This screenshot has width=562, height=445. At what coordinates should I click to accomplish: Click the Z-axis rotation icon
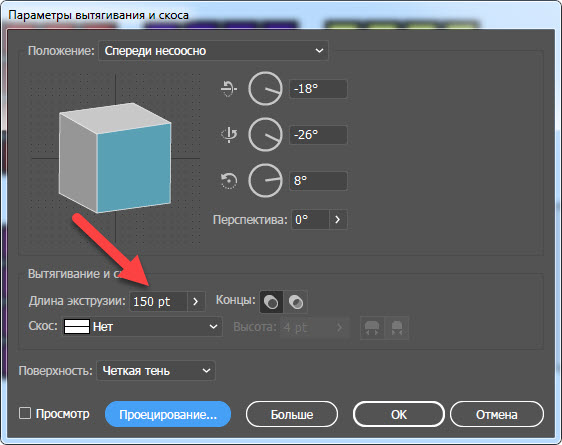tap(229, 181)
